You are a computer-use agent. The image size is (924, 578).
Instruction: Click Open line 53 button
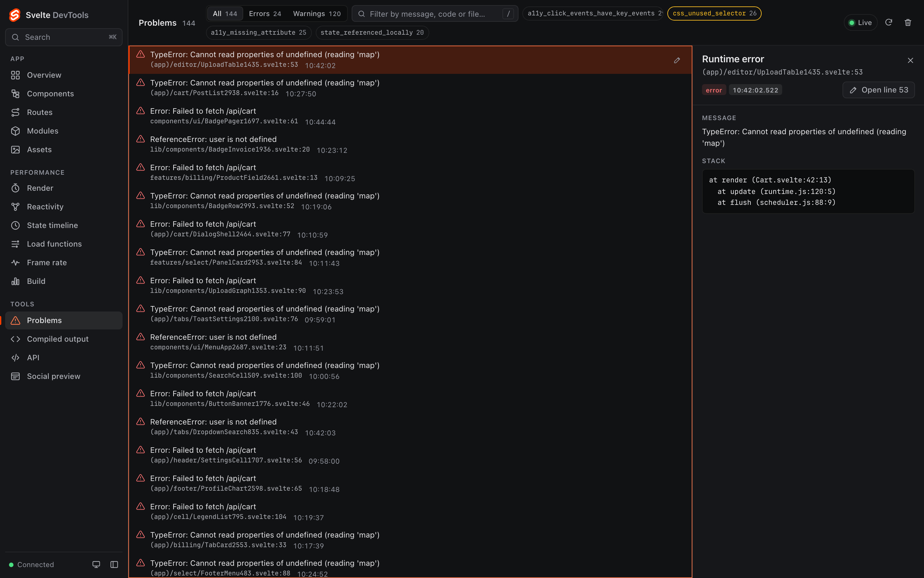(x=878, y=90)
